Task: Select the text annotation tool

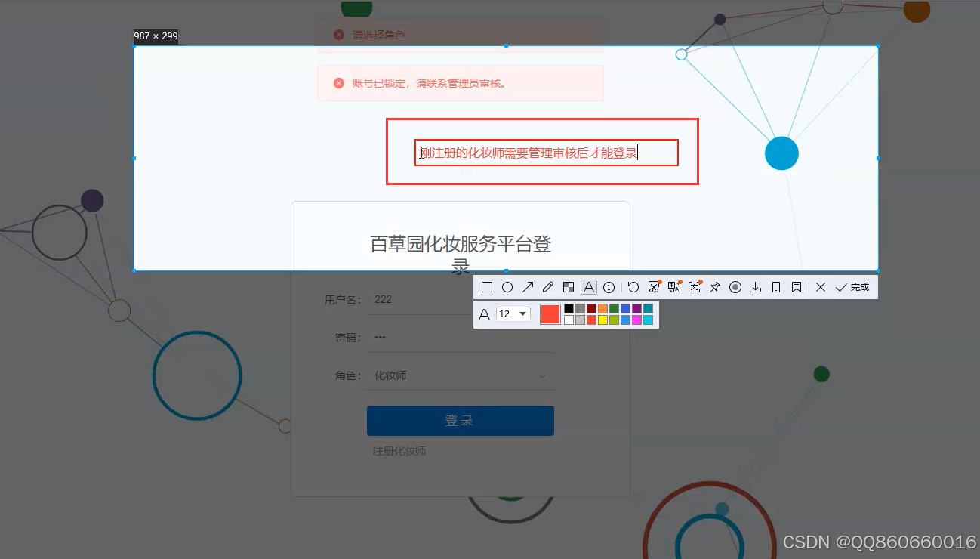Action: pyautogui.click(x=589, y=287)
